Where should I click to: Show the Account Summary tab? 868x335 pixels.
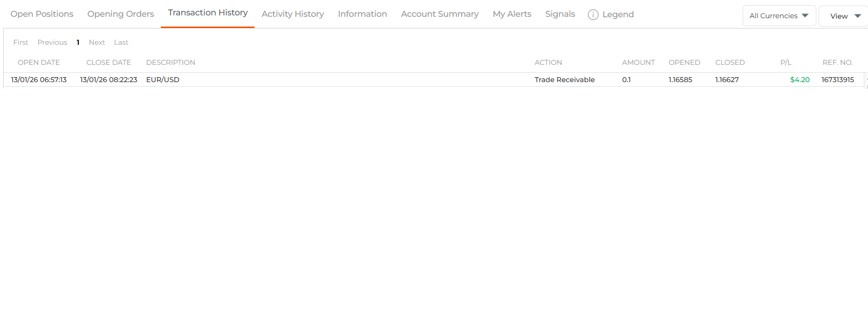(x=440, y=14)
